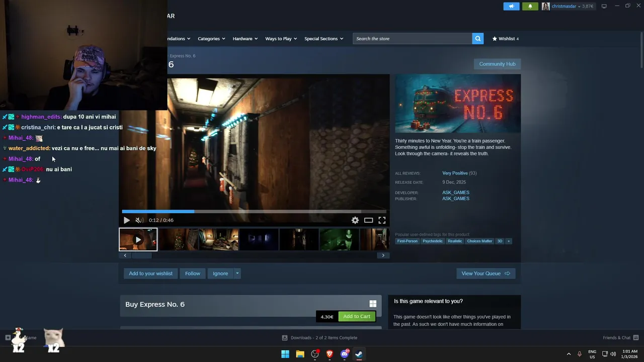Click the Ignore button
644x362 pixels.
pos(220,274)
